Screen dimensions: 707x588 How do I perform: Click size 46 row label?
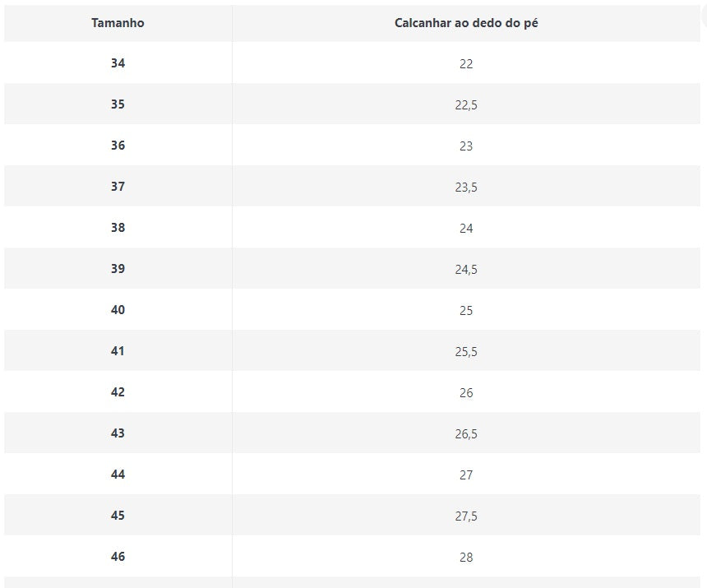tap(118, 557)
